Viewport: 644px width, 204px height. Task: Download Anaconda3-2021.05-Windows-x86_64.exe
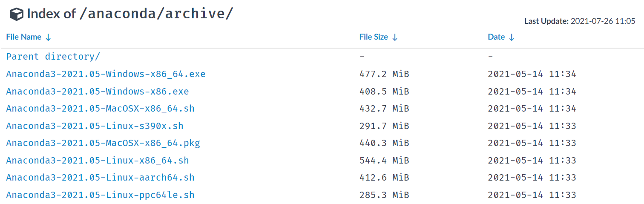pyautogui.click(x=106, y=74)
